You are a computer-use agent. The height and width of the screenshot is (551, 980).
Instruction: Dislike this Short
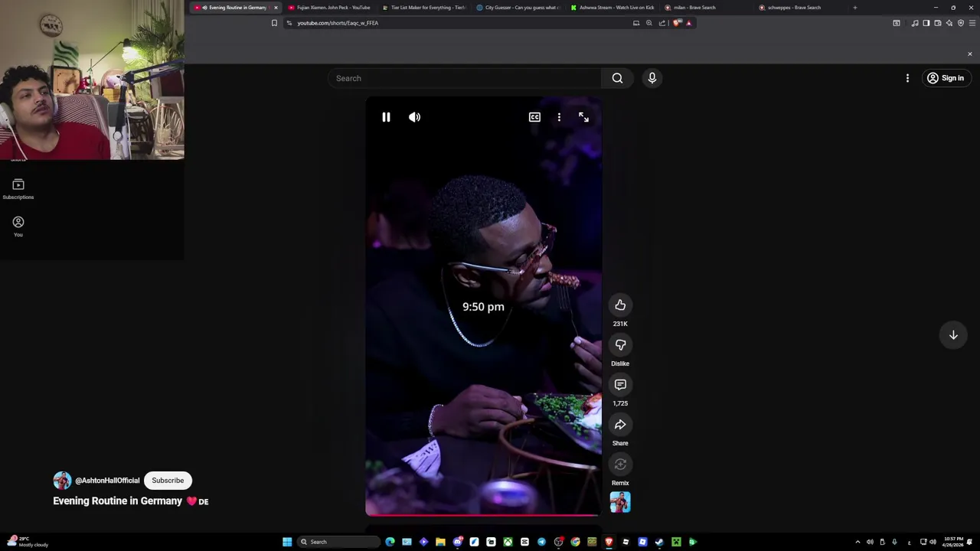620,345
